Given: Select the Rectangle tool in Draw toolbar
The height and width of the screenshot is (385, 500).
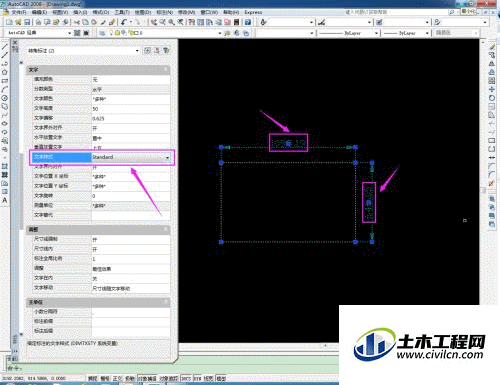Looking at the screenshot, I should pyautogui.click(x=5, y=81).
